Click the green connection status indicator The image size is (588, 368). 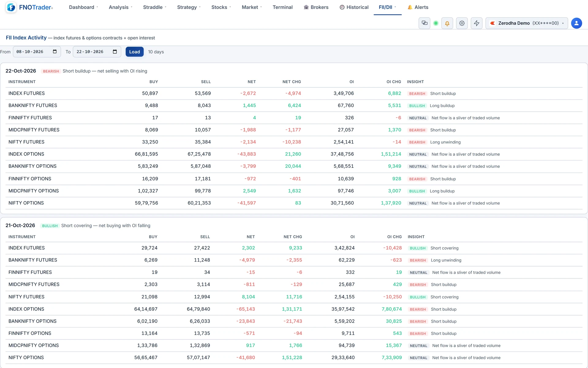[436, 23]
